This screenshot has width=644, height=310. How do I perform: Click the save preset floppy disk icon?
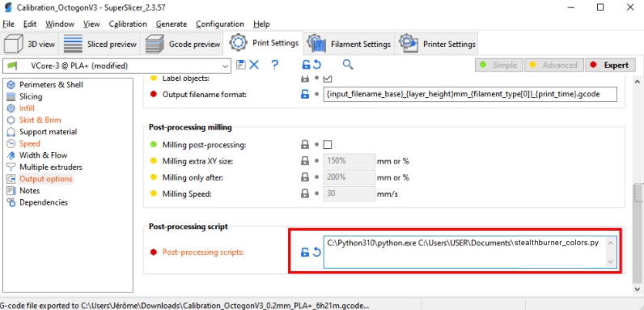click(x=241, y=65)
